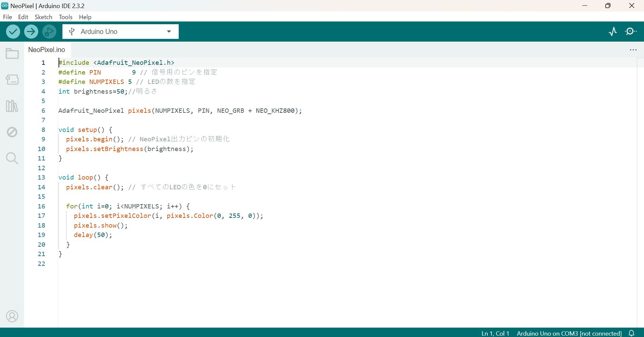Restore down the Arduino IDE window
The image size is (644, 337).
coord(608,6)
